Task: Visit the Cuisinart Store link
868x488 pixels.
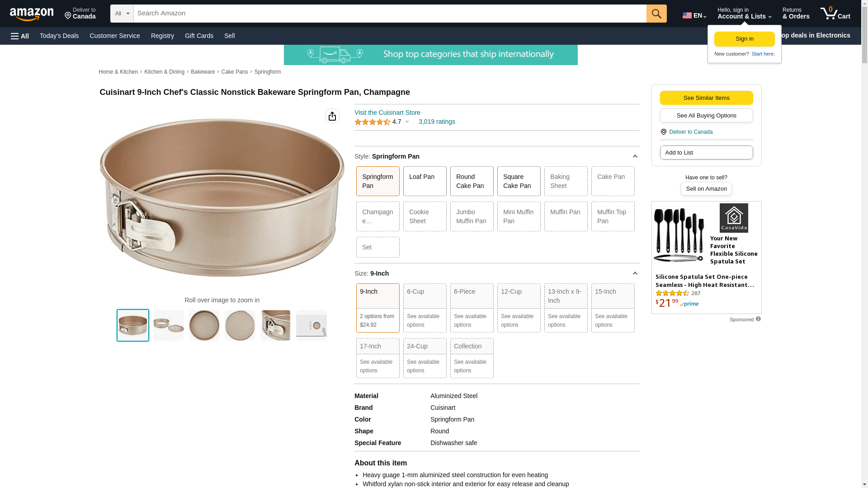Action: click(387, 113)
